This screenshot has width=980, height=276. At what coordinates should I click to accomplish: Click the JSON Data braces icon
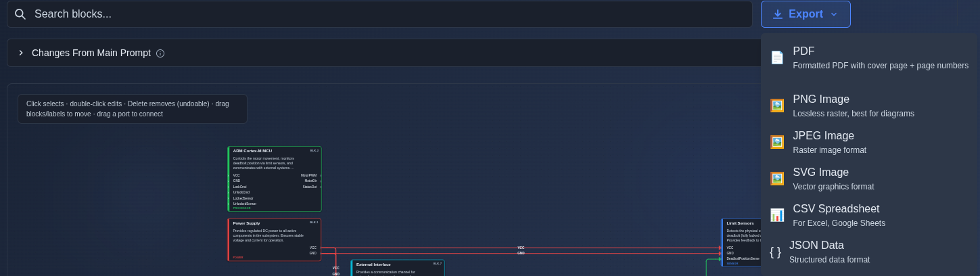click(x=775, y=252)
